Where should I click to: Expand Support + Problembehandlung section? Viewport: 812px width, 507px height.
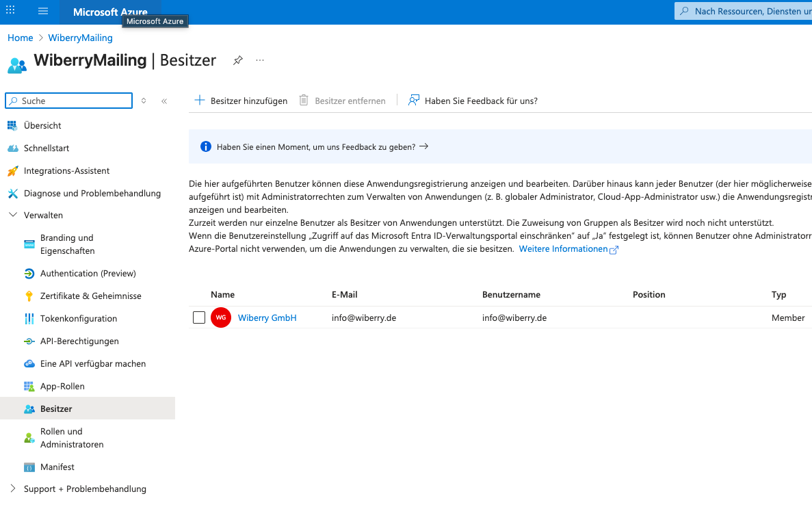(13, 489)
